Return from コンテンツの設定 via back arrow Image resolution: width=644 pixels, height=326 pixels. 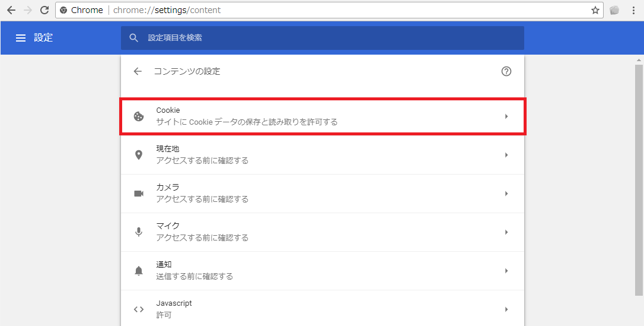(x=138, y=71)
